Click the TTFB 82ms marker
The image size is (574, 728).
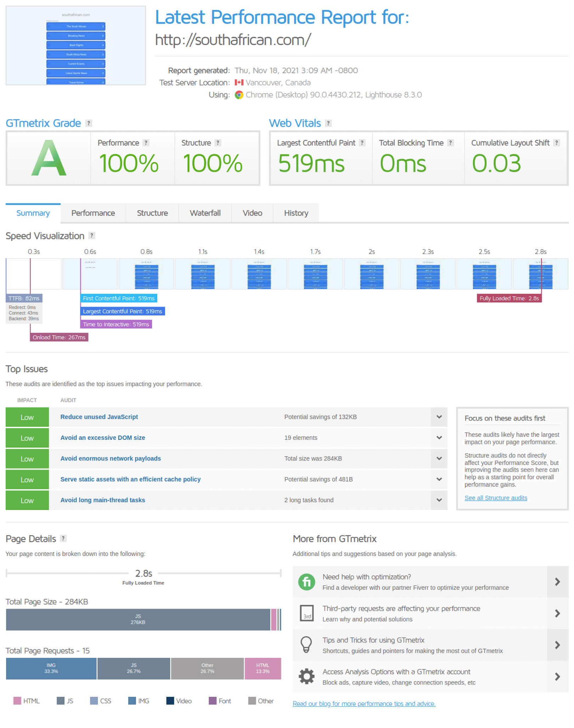click(x=24, y=298)
